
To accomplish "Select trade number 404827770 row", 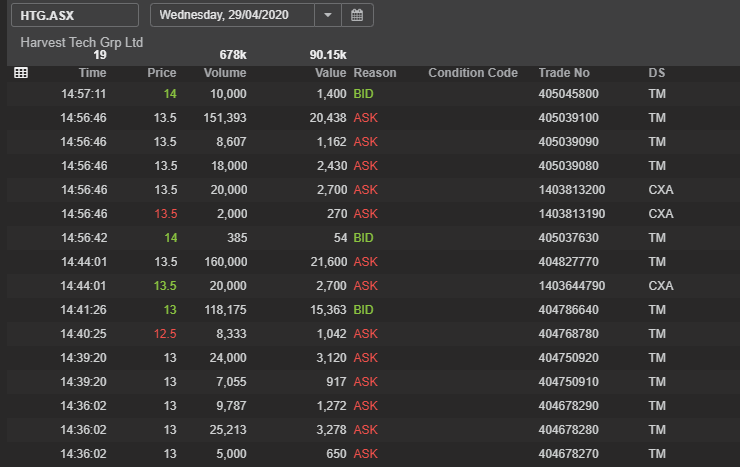I will click(x=373, y=262).
